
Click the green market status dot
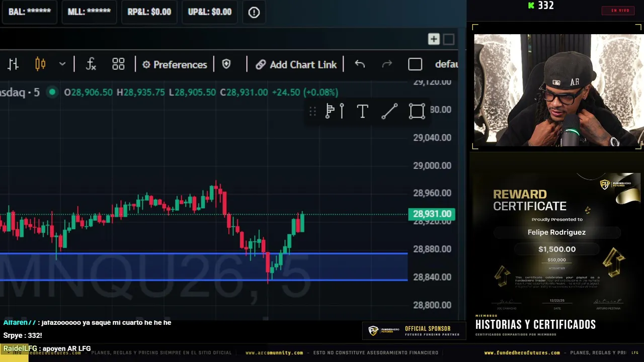coord(52,92)
